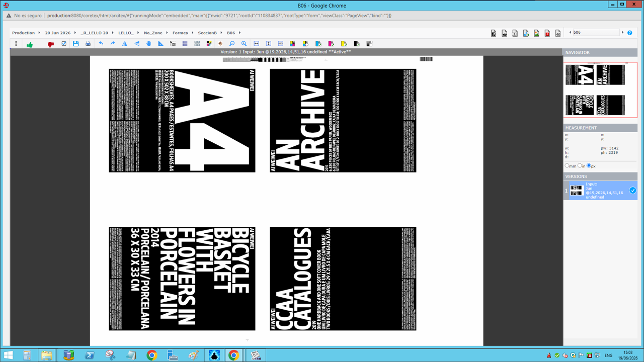Select the blue triangle measure tool
This screenshot has width=644, height=362.
pyautogui.click(x=160, y=44)
